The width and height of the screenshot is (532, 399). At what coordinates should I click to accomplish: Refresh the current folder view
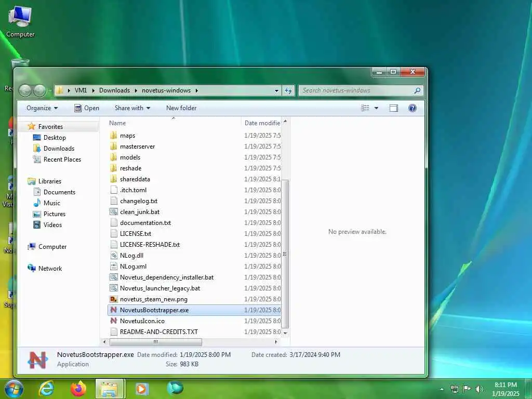click(288, 90)
